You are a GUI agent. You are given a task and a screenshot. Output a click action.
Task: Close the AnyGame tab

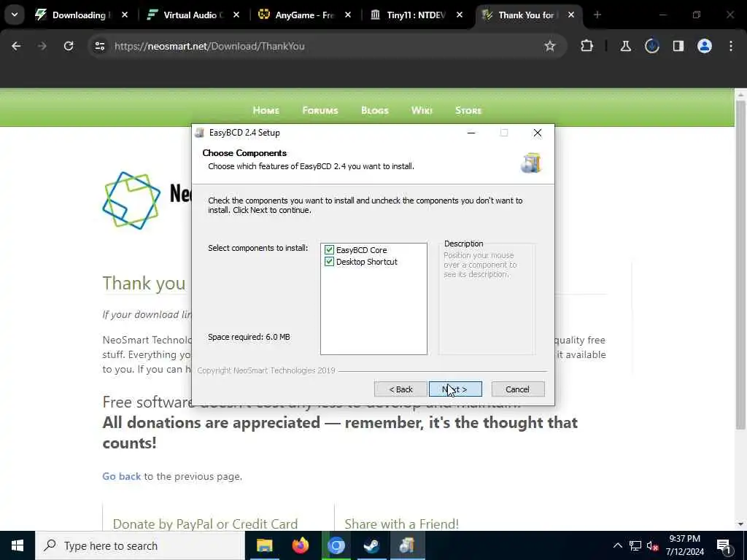point(348,15)
